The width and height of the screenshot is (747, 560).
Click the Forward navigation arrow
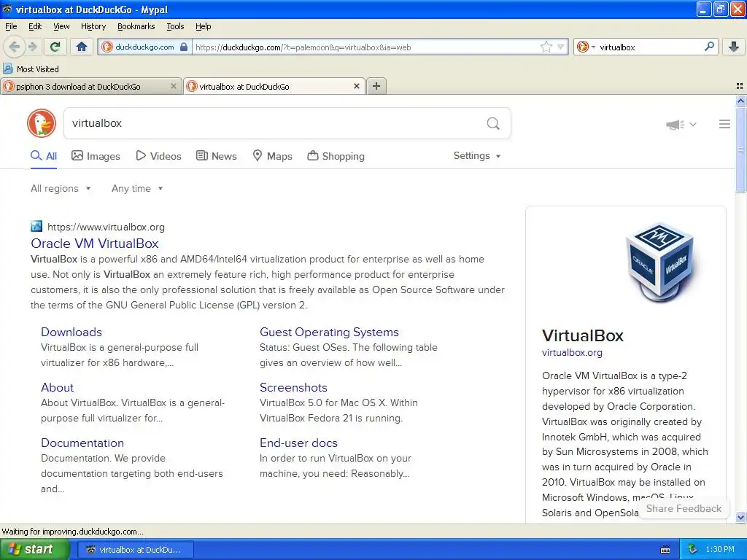pyautogui.click(x=33, y=47)
